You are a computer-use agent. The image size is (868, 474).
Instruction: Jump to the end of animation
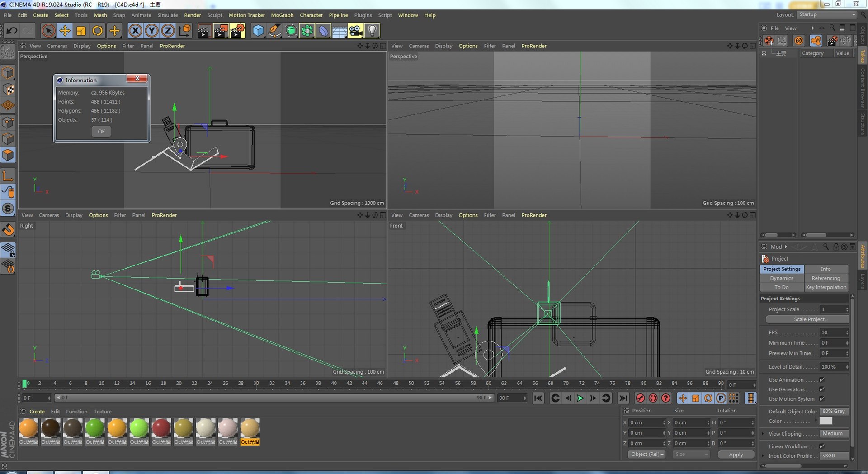623,398
